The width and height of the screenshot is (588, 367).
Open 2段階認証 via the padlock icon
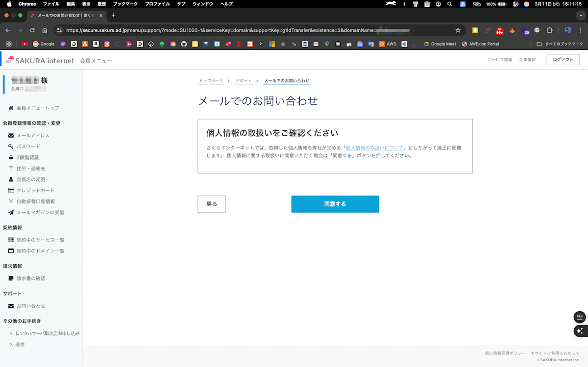(10, 157)
